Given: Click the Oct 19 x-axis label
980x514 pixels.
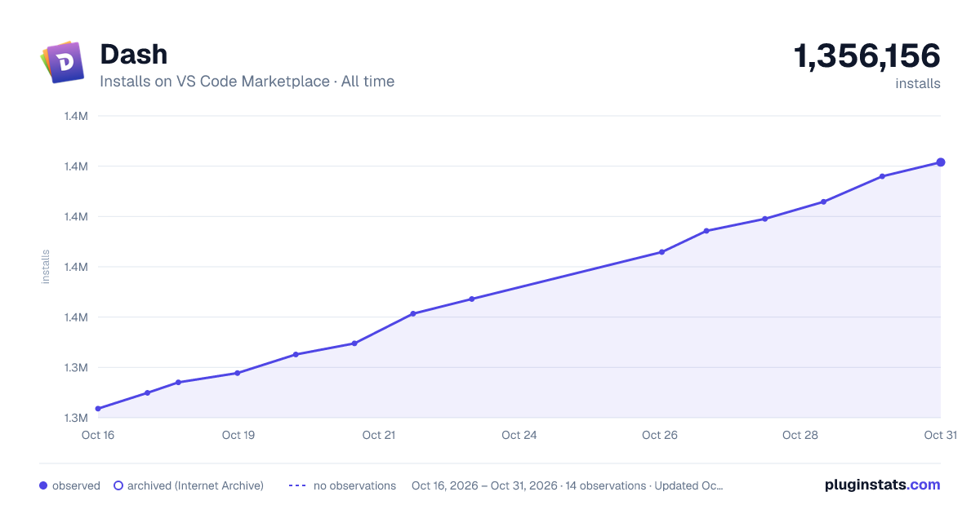Looking at the screenshot, I should pos(238,435).
